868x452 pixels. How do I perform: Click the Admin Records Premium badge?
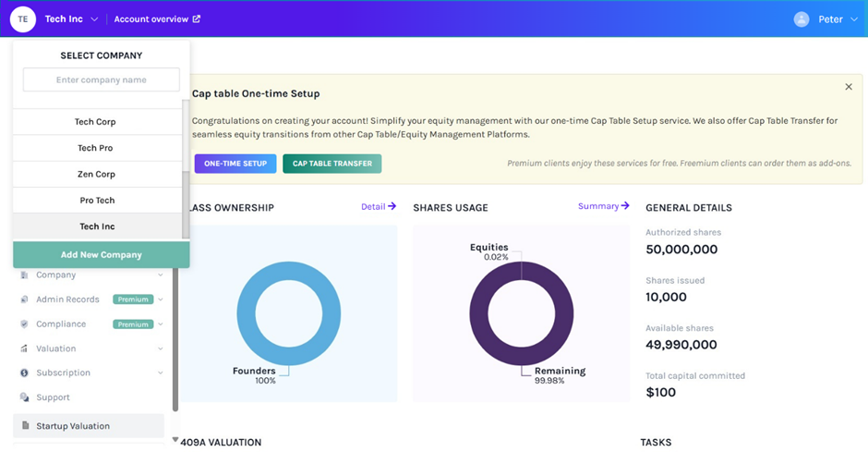pos(133,299)
